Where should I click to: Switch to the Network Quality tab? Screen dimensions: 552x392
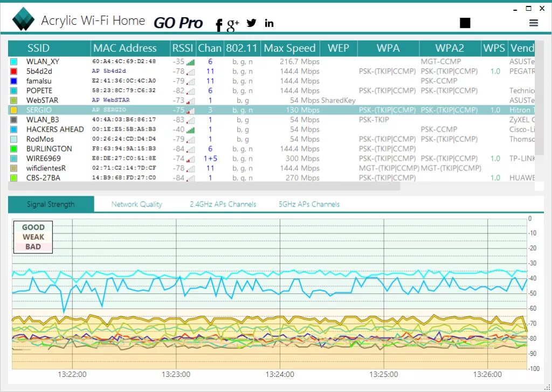136,204
